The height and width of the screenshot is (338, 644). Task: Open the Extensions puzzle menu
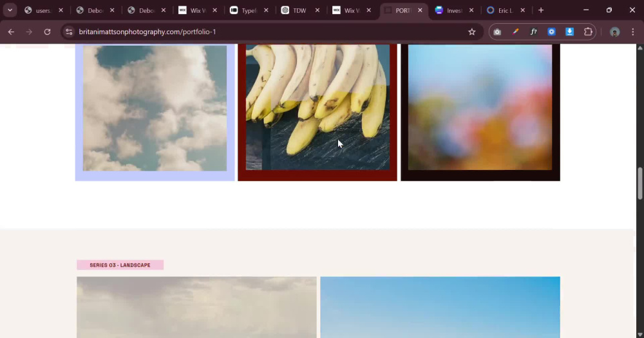click(x=588, y=32)
